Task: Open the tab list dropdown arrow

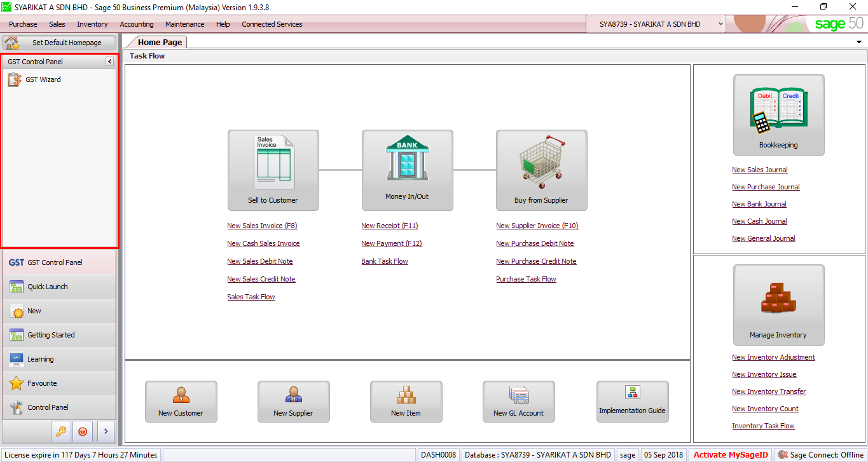Action: [859, 42]
